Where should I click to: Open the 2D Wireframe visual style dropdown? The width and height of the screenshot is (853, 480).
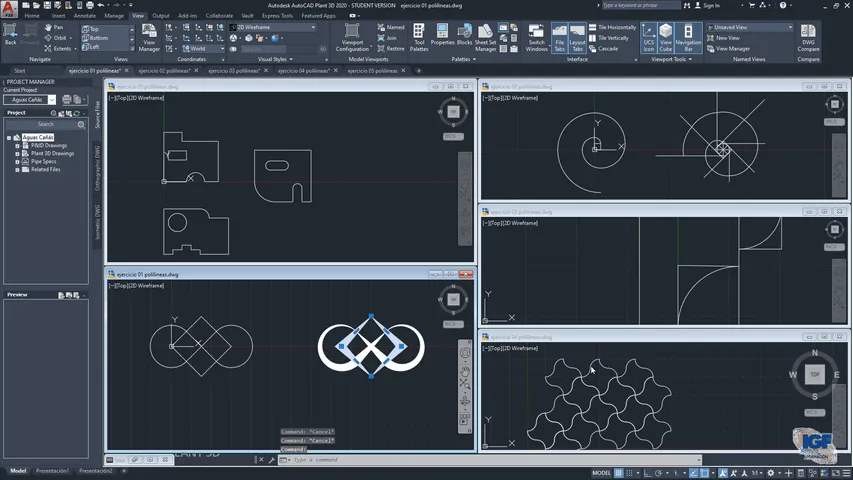273,27
